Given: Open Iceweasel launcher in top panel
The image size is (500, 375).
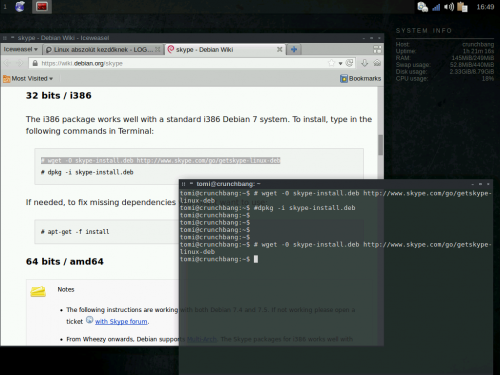Looking at the screenshot, I should [x=20, y=6].
